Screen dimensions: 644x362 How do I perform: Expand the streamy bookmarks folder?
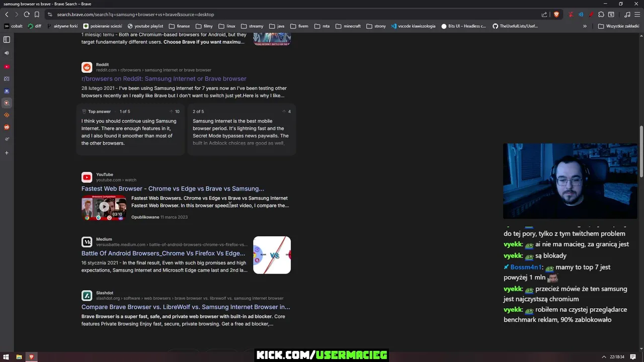[x=252, y=26]
